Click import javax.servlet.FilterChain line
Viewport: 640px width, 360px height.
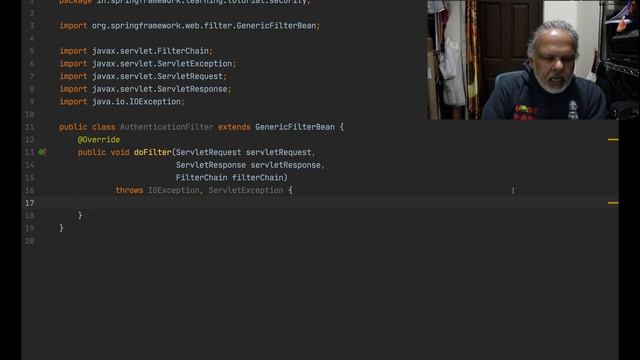coord(136,51)
